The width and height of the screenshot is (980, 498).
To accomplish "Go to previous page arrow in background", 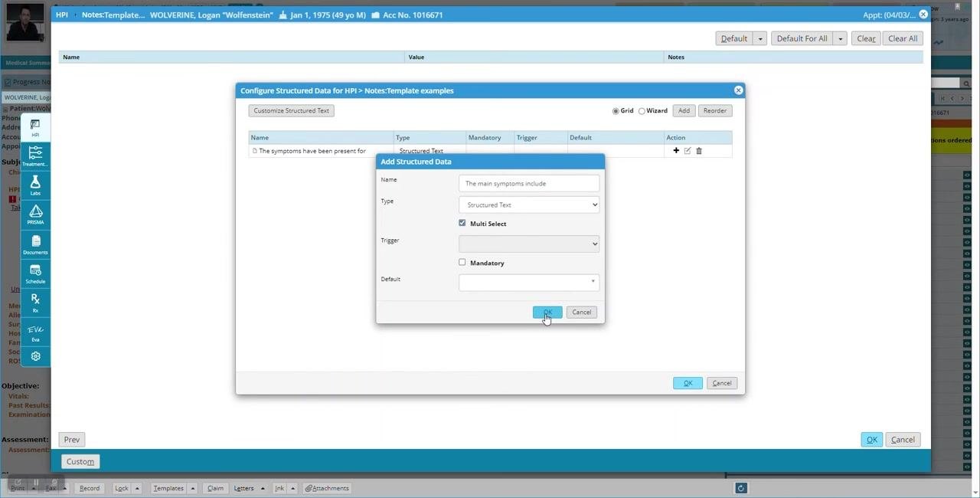I will click(952, 98).
